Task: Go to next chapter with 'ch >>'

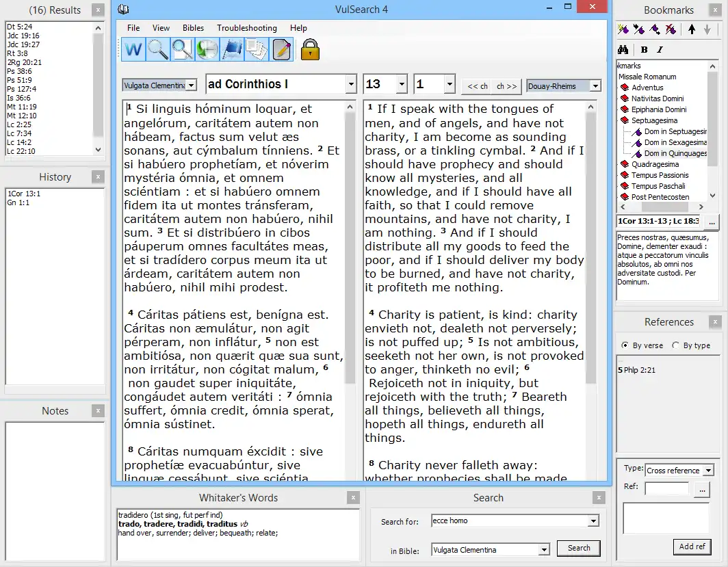Action: tap(506, 86)
